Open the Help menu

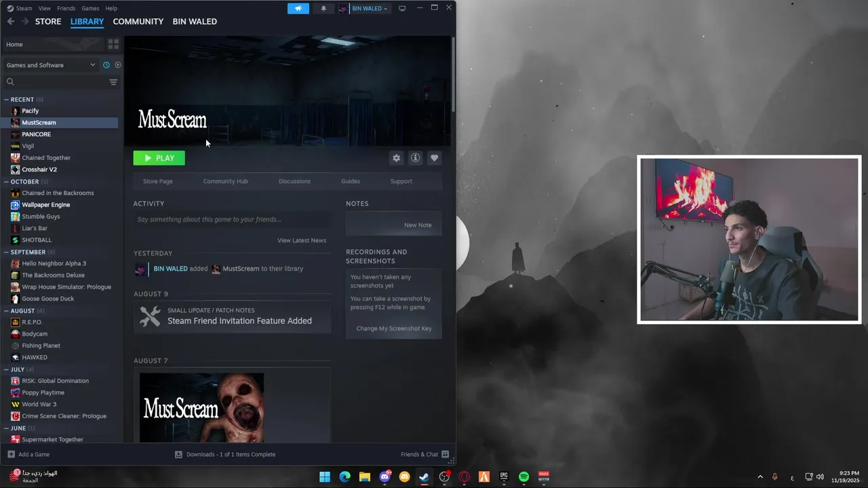click(x=111, y=8)
